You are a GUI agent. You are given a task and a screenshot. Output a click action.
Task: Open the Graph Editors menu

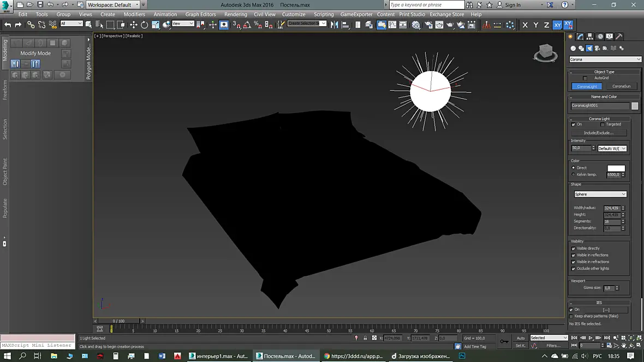[200, 14]
